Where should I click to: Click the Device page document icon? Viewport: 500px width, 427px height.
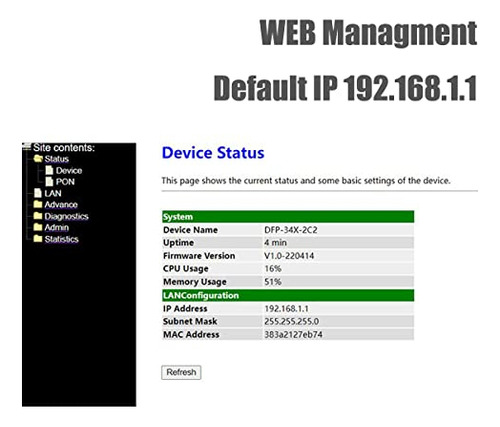pyautogui.click(x=49, y=170)
